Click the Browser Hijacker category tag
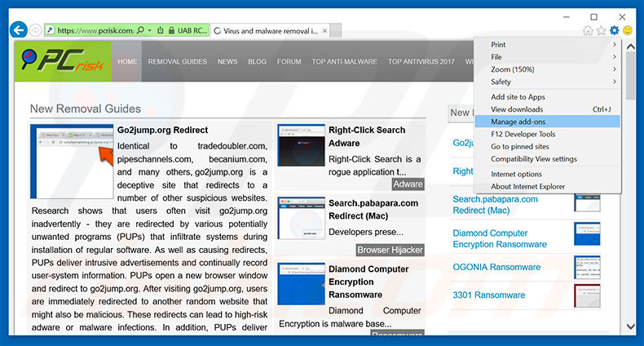Screen dimensions: 644x346 point(390,250)
